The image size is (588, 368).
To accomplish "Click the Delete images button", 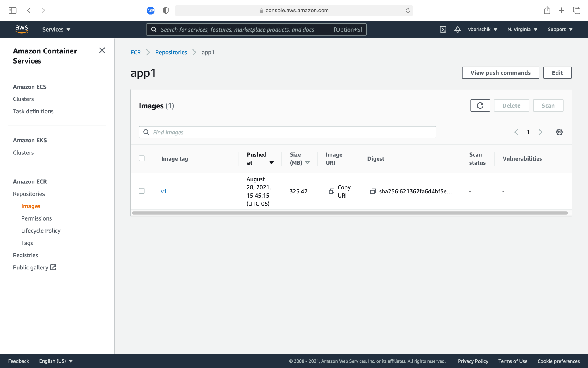I will point(511,106).
